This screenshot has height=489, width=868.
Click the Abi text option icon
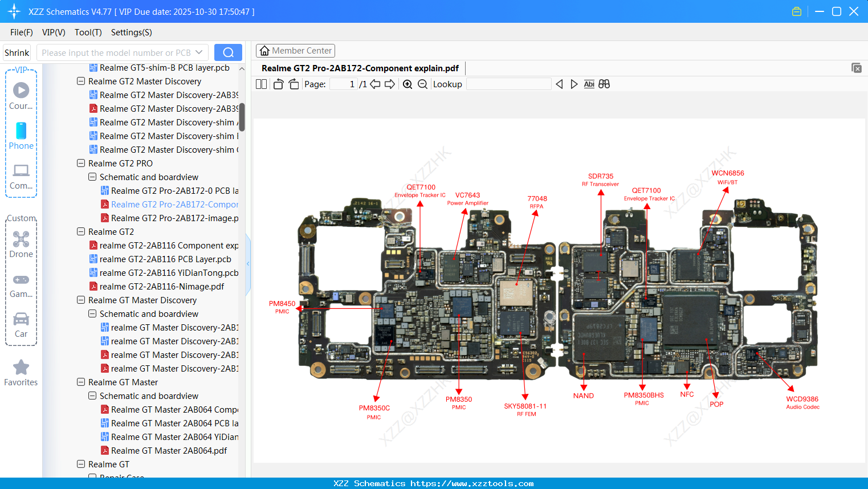(589, 84)
